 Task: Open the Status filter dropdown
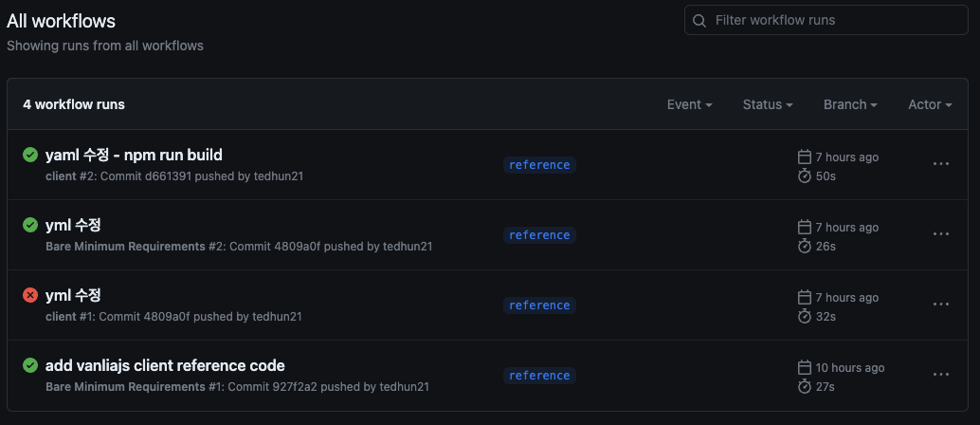point(768,104)
